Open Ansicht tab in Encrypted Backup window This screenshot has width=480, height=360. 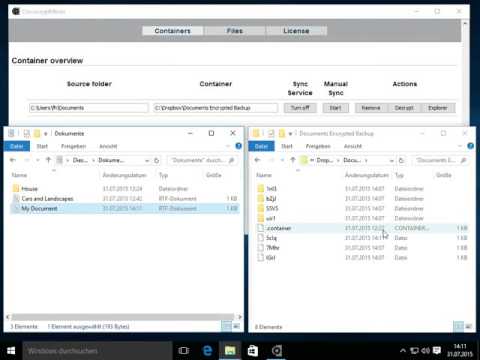click(353, 146)
